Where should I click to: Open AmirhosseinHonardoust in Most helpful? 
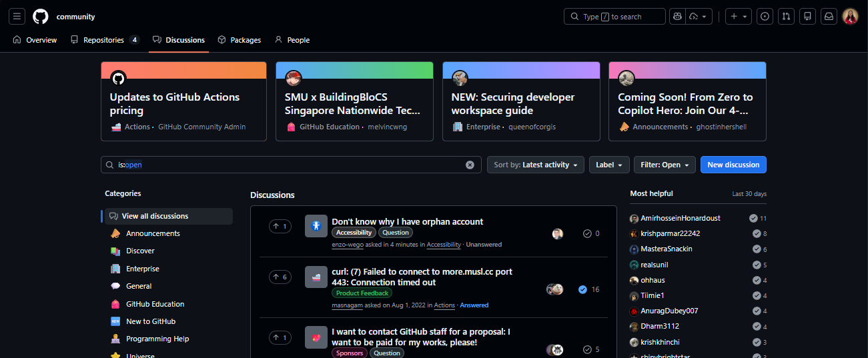[x=680, y=218]
